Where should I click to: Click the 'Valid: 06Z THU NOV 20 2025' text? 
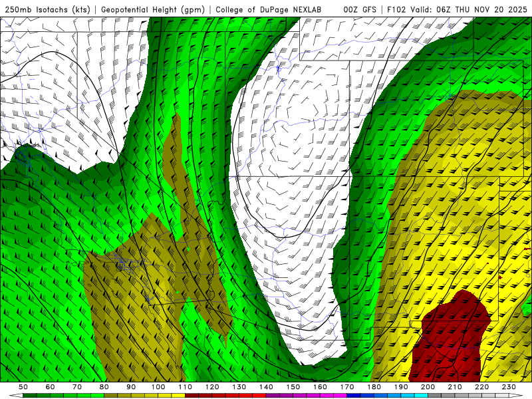pyautogui.click(x=469, y=9)
